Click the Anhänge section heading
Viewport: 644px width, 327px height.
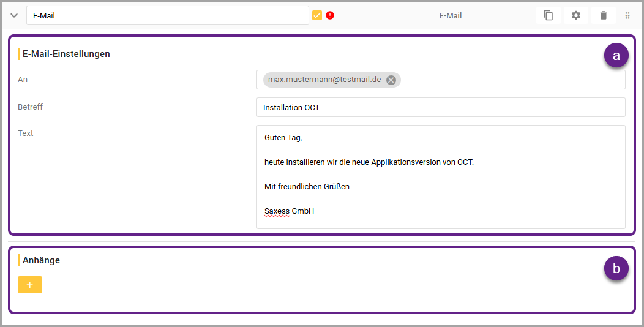pos(41,260)
